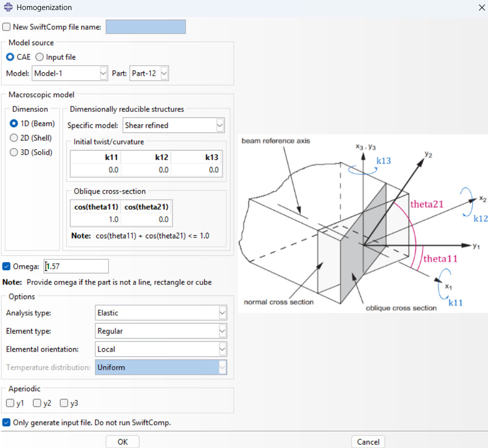
Task: Select the Input file model source
Action: 40,57
